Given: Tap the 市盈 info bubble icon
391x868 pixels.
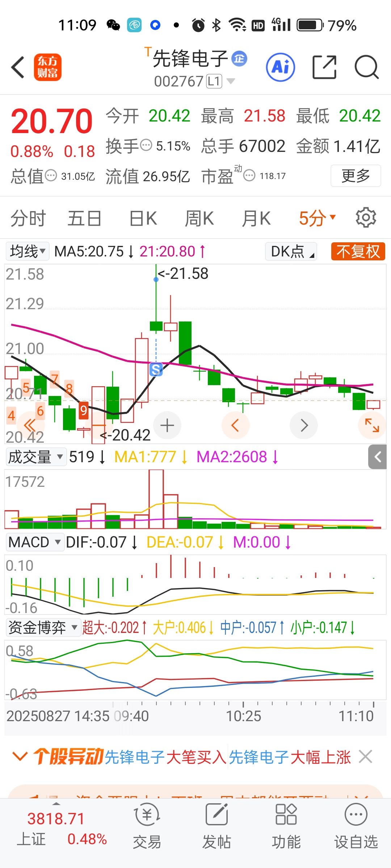Looking at the screenshot, I should click(249, 176).
